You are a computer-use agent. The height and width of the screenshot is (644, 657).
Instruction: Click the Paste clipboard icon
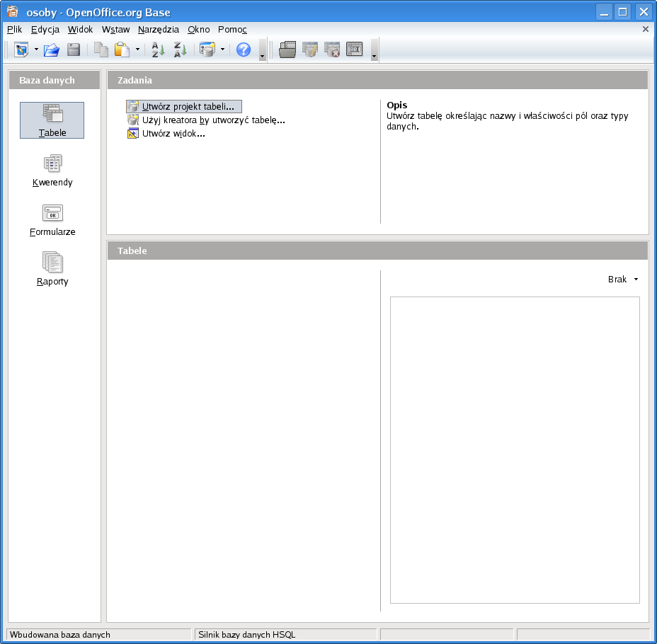[x=122, y=50]
